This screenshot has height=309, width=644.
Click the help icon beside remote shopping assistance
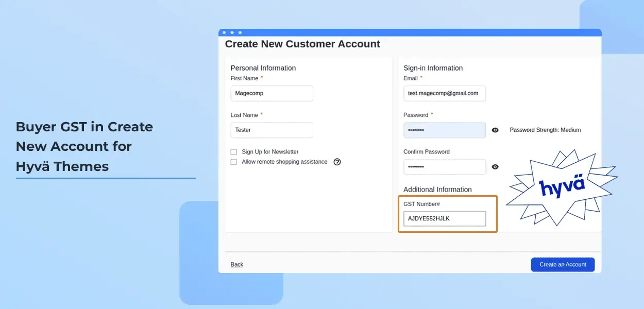coord(337,162)
